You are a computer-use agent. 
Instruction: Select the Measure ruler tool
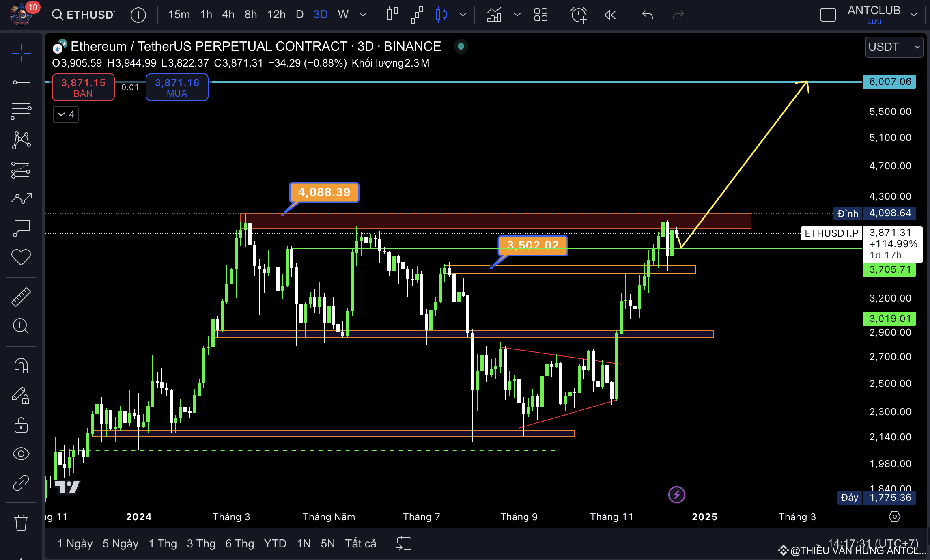pyautogui.click(x=21, y=296)
